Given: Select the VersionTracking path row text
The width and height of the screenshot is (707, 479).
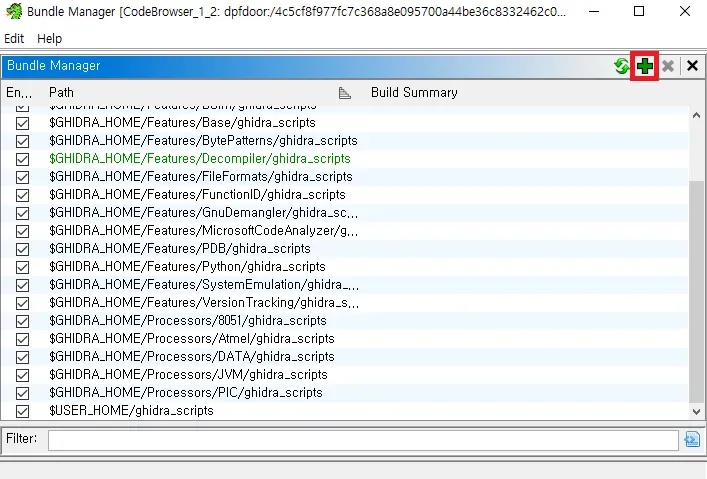Looking at the screenshot, I should click(x=204, y=303).
